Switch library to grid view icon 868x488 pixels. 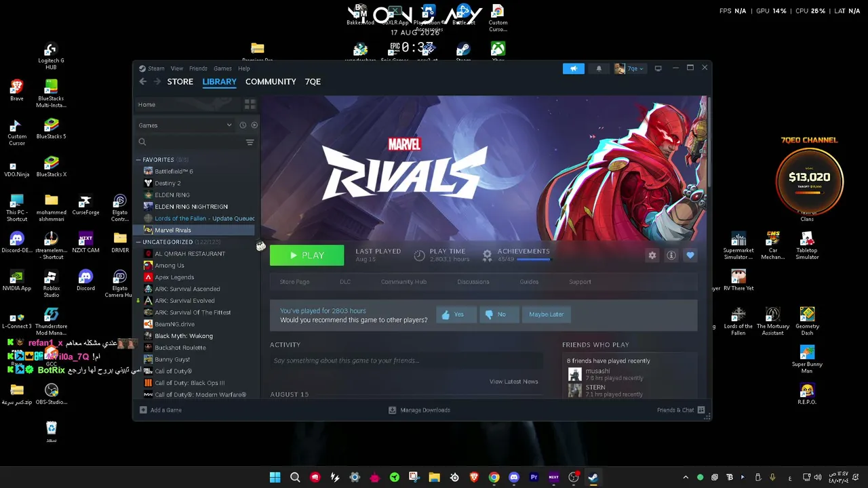click(x=250, y=104)
